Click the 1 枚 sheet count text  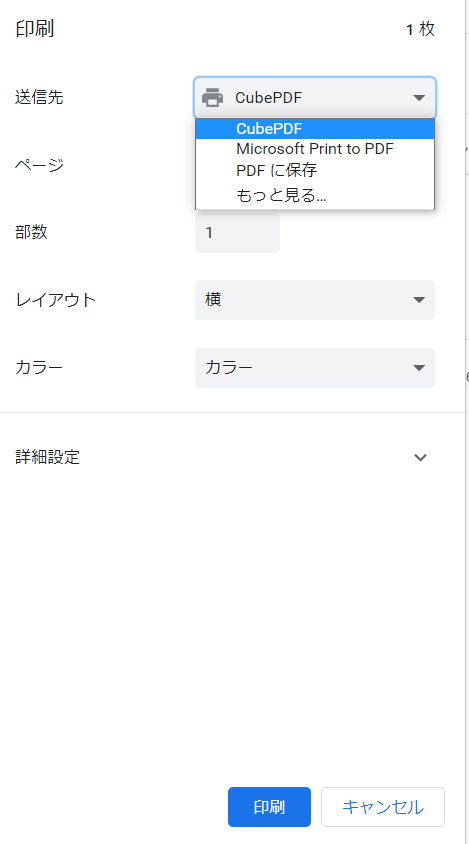pyautogui.click(x=421, y=29)
